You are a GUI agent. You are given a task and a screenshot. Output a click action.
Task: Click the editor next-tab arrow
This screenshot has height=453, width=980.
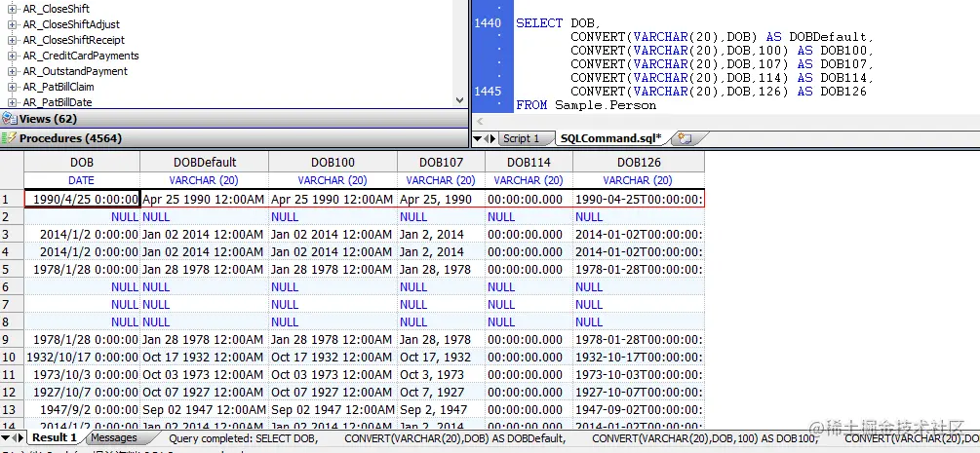493,138
